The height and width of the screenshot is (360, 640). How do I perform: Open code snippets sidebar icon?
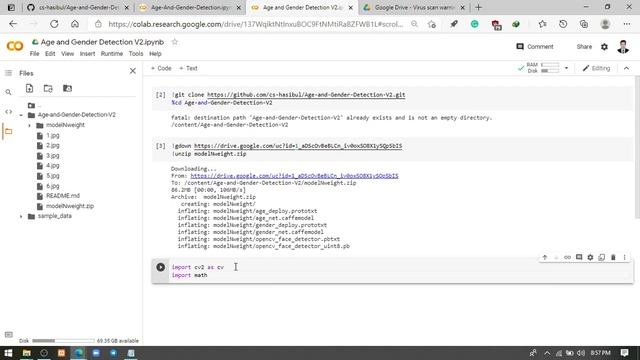point(8,112)
